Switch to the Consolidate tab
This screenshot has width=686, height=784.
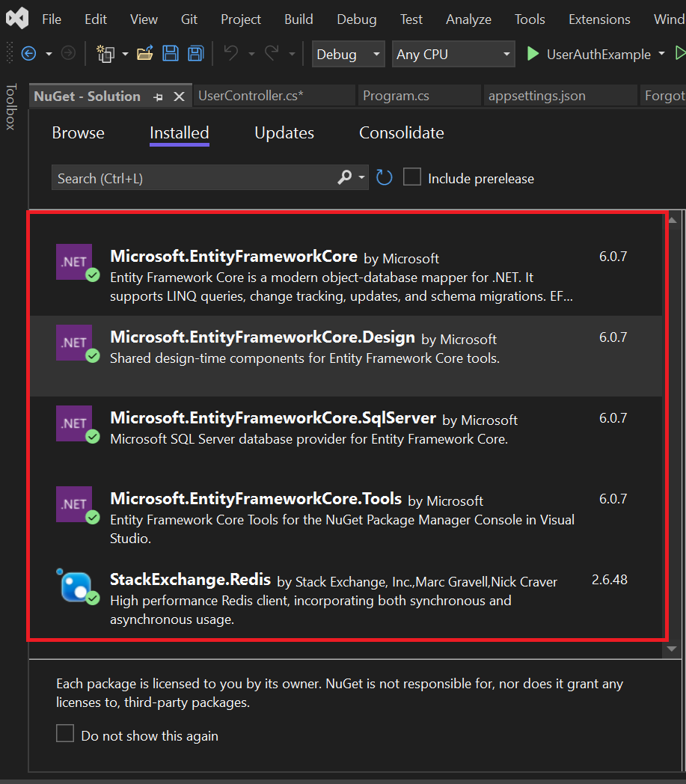tap(402, 133)
